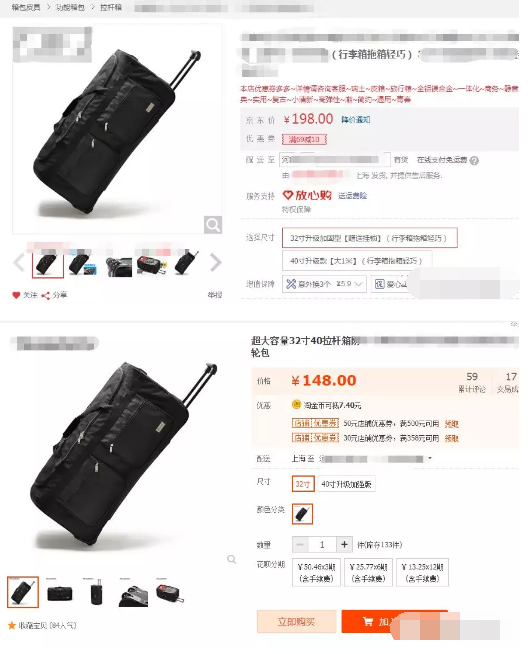The width and height of the screenshot is (528, 654).
Task: Increase quantity with the plus button
Action: click(344, 544)
